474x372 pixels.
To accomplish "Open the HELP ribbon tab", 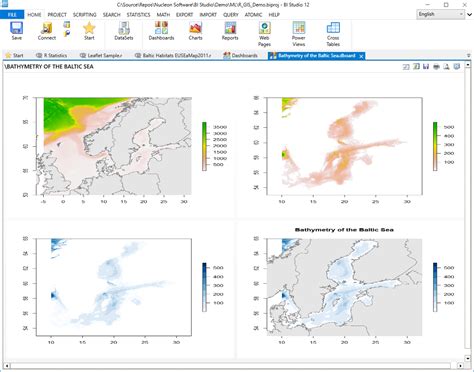I will [x=274, y=15].
